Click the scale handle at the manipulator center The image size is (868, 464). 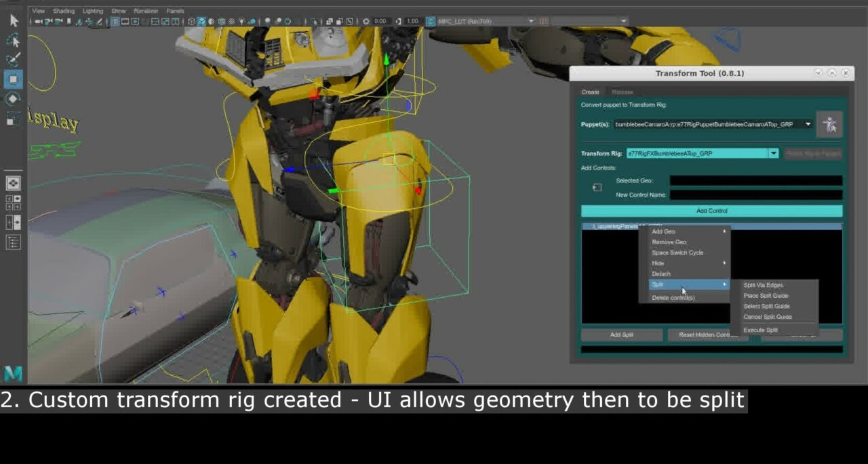click(x=388, y=159)
